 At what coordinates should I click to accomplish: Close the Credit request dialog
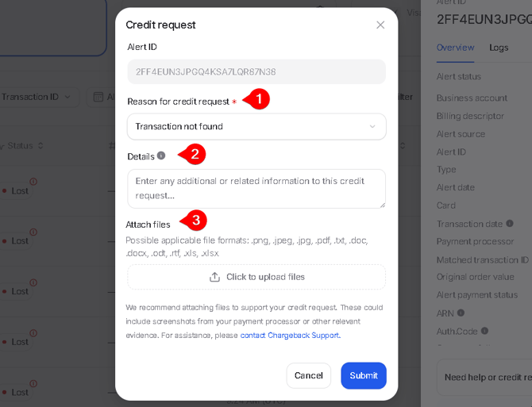(380, 25)
